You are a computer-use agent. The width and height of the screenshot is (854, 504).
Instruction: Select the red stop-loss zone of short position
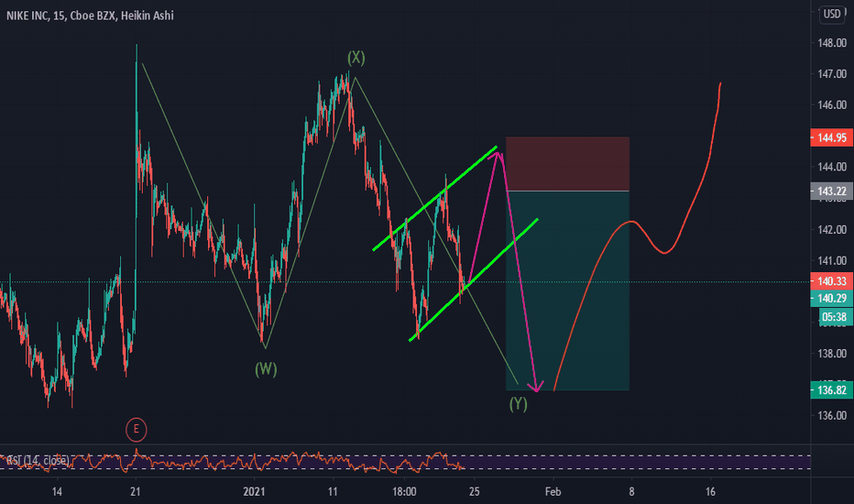click(567, 164)
